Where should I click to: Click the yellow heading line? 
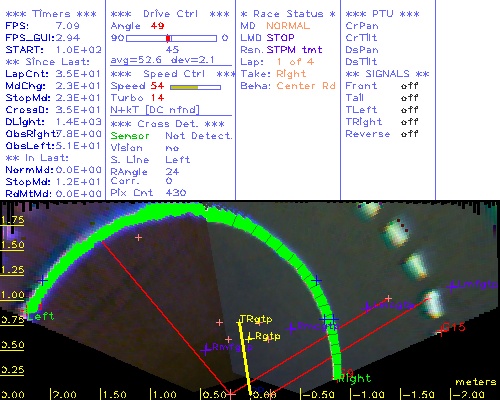pos(245,358)
